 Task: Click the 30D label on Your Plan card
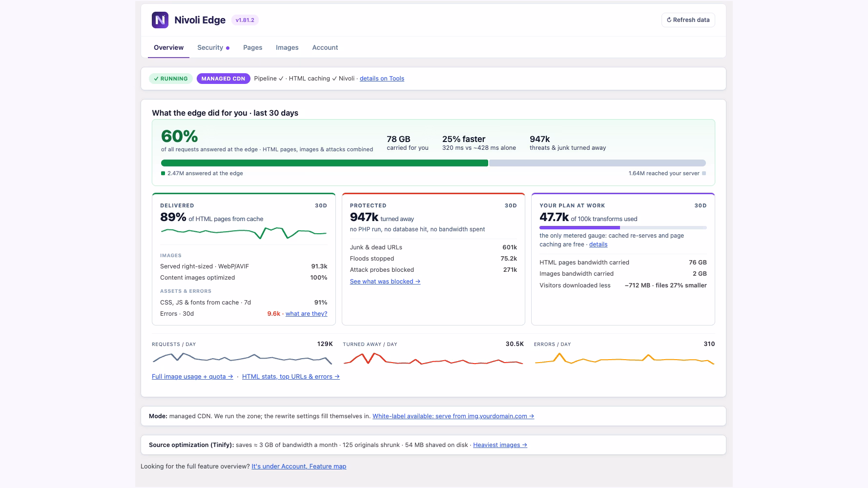701,205
